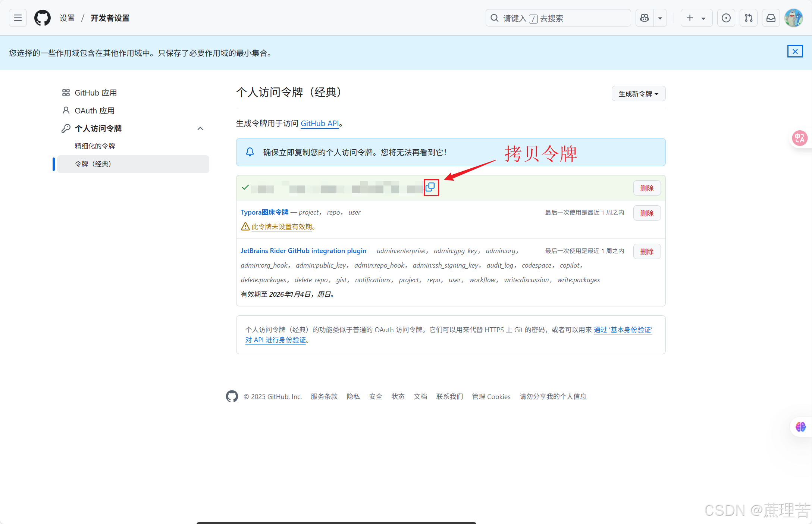Image resolution: width=812 pixels, height=524 pixels.
Task: Delete the Typora图床令牌 token
Action: tap(646, 213)
